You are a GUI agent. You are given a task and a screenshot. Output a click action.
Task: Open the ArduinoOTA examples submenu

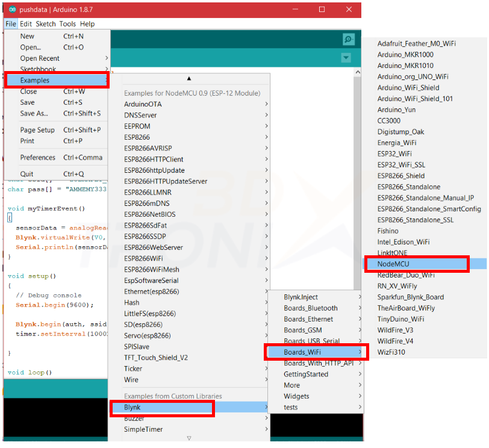143,104
